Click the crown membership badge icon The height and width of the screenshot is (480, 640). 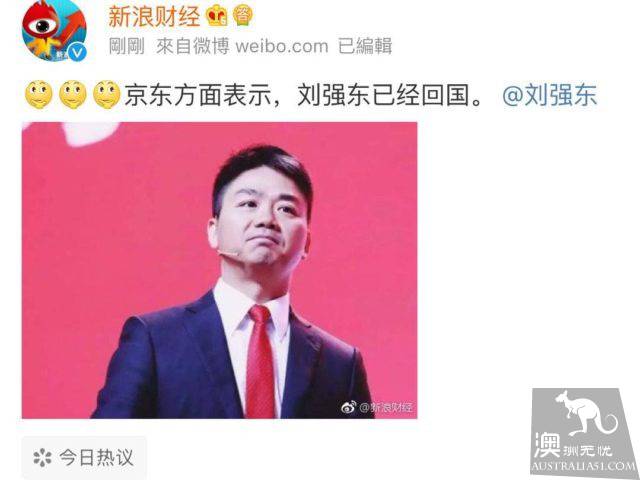(217, 16)
